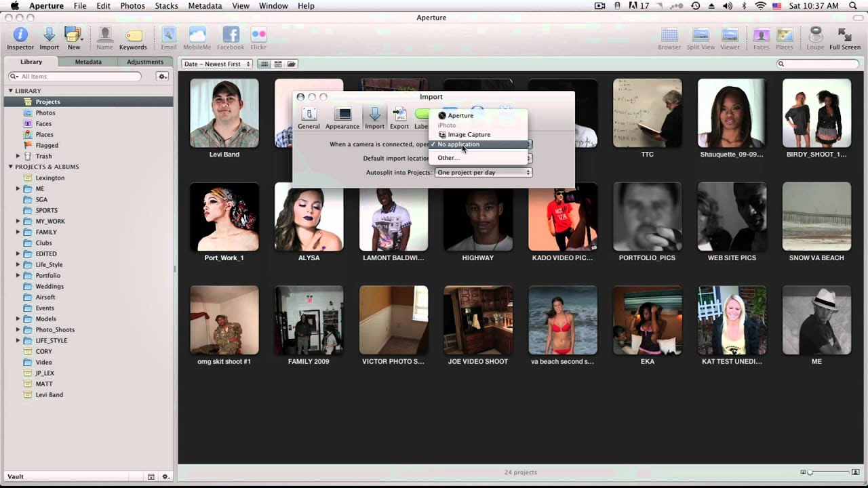
Task: Switch to the Adjustments tab
Action: point(145,62)
